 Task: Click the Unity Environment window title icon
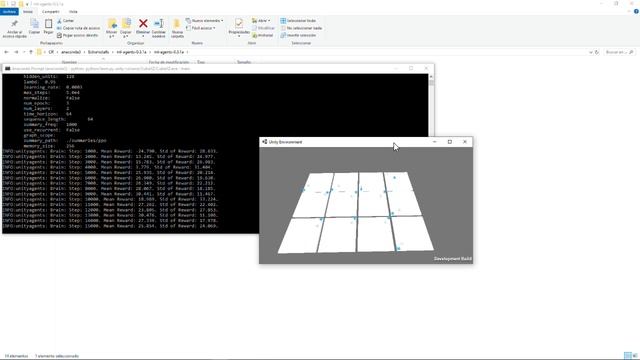point(264,142)
